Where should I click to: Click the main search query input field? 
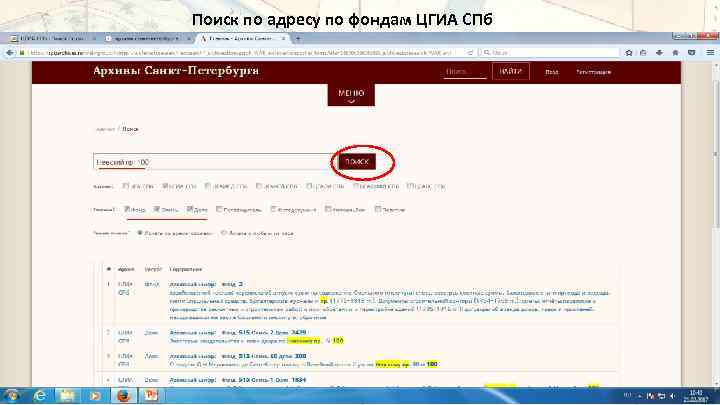click(214, 162)
